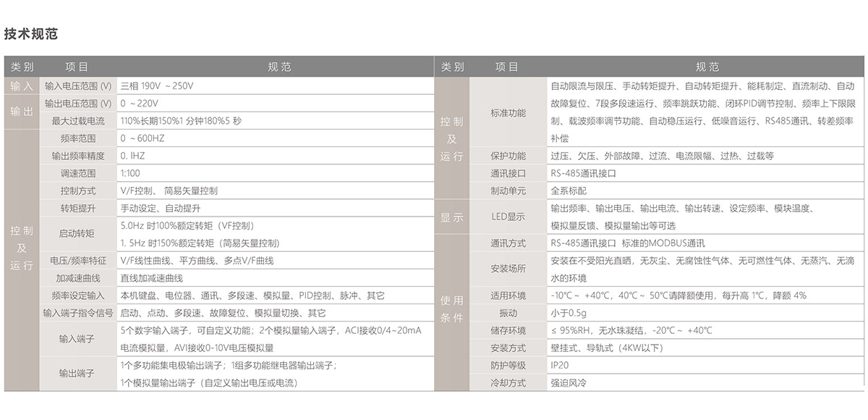868x420 pixels.
Task: Click the 输入端子指令信号 label cell
Action: coord(78,313)
